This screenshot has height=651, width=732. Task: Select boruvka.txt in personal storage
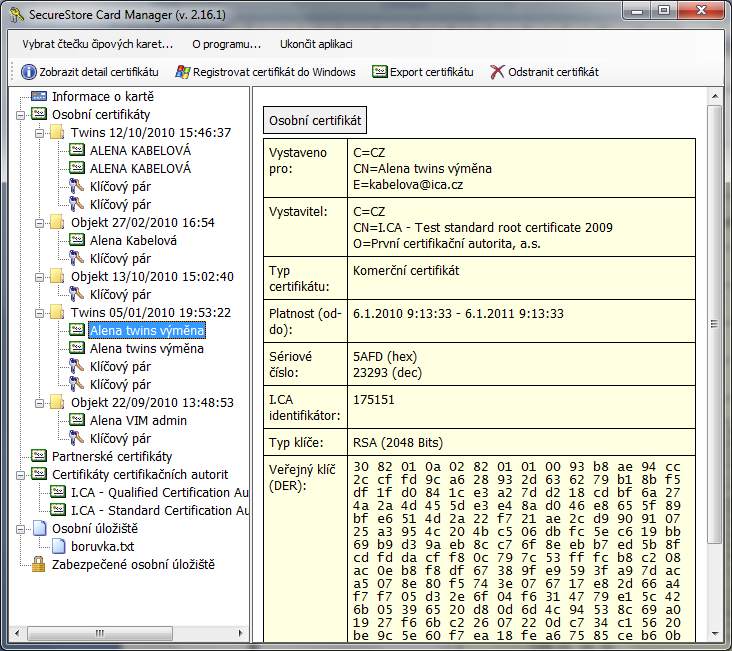click(102, 546)
